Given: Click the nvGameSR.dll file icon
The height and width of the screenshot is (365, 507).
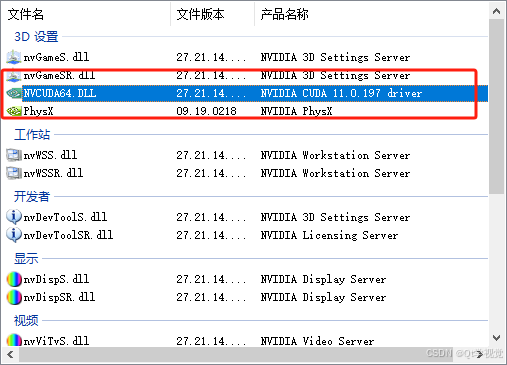Looking at the screenshot, I should coord(14,76).
